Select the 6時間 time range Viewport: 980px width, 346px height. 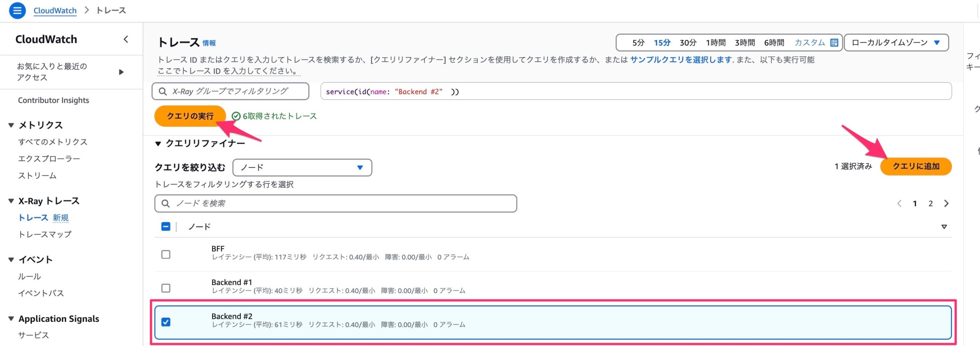(774, 43)
